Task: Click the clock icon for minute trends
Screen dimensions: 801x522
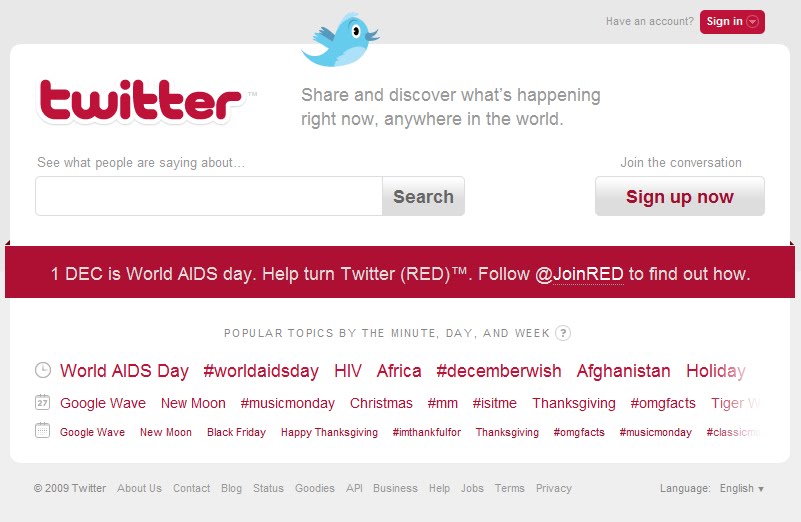Action: pos(43,370)
